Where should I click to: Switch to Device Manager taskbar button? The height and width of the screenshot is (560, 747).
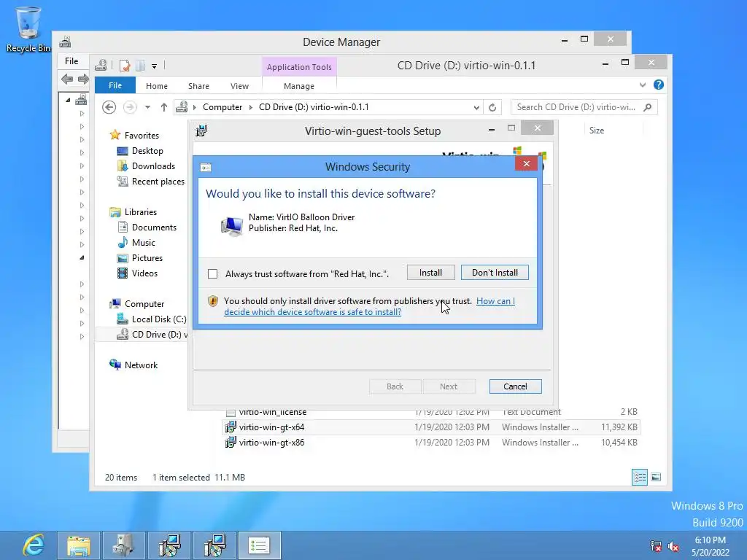124,545
